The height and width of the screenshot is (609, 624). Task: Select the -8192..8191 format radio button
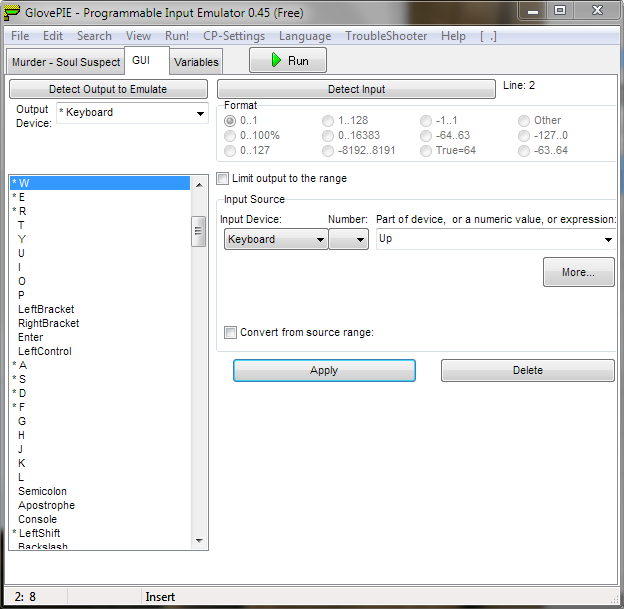pyautogui.click(x=328, y=151)
